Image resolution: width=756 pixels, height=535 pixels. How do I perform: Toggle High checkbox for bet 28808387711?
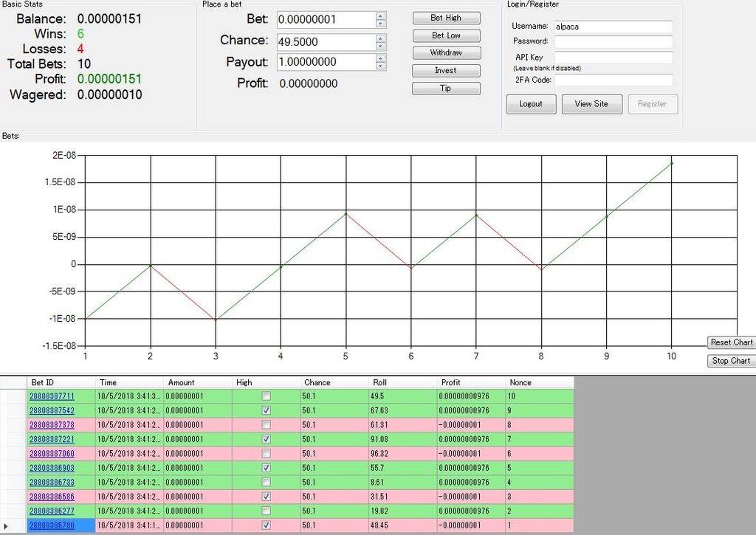click(x=266, y=396)
